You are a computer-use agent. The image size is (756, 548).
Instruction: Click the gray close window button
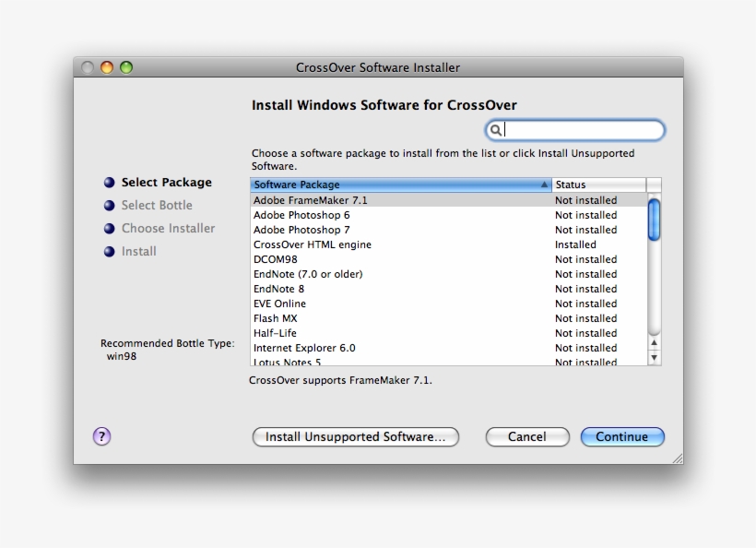click(x=88, y=67)
